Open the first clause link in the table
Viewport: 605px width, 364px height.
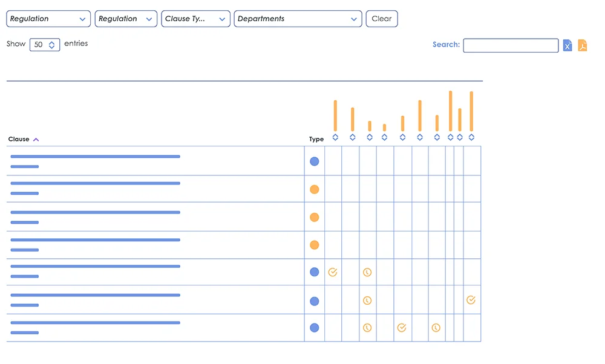[x=95, y=157]
